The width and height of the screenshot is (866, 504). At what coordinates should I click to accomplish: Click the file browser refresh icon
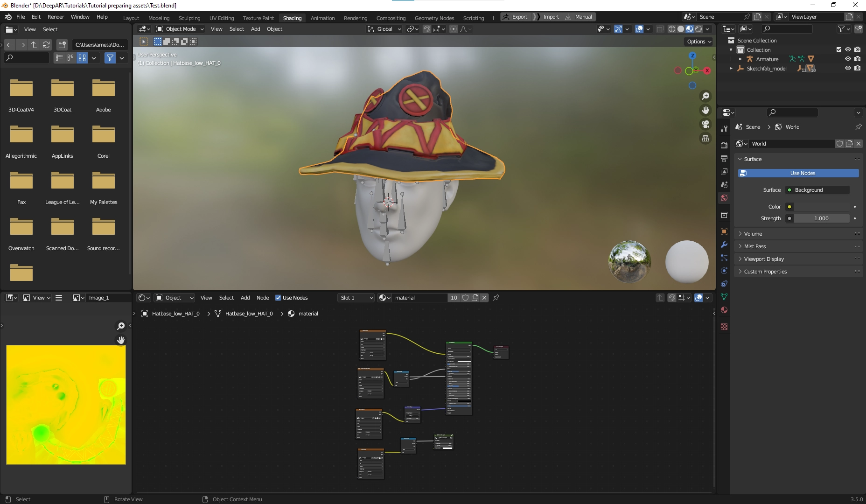46,45
